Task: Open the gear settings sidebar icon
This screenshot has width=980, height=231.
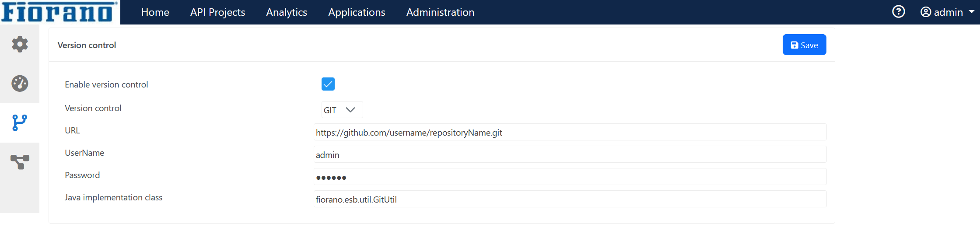Action: (20, 44)
